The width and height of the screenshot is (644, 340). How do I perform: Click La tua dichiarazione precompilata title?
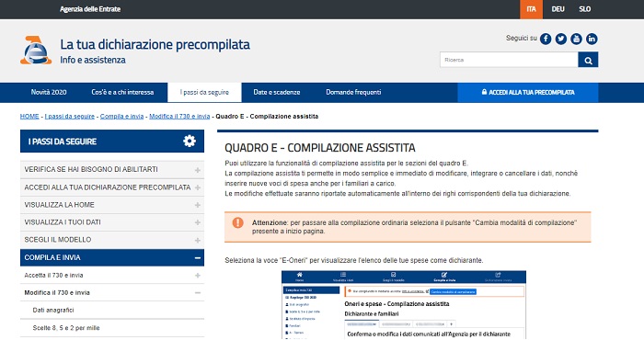pos(155,44)
